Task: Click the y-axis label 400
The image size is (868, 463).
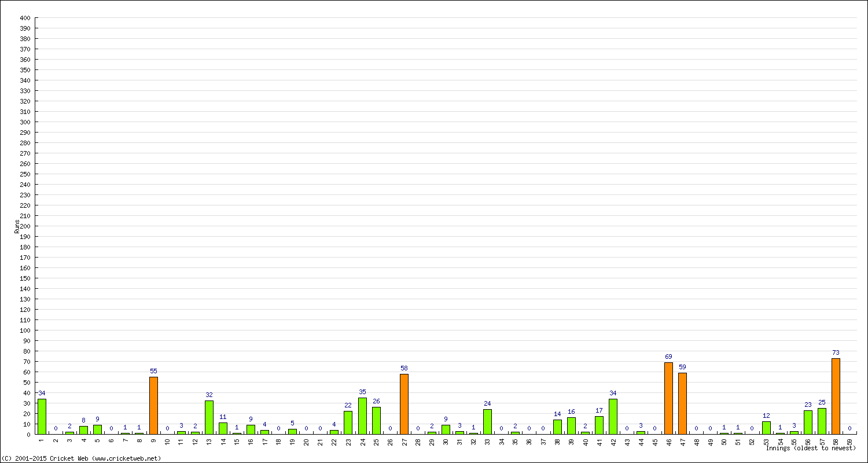Action: click(x=25, y=18)
